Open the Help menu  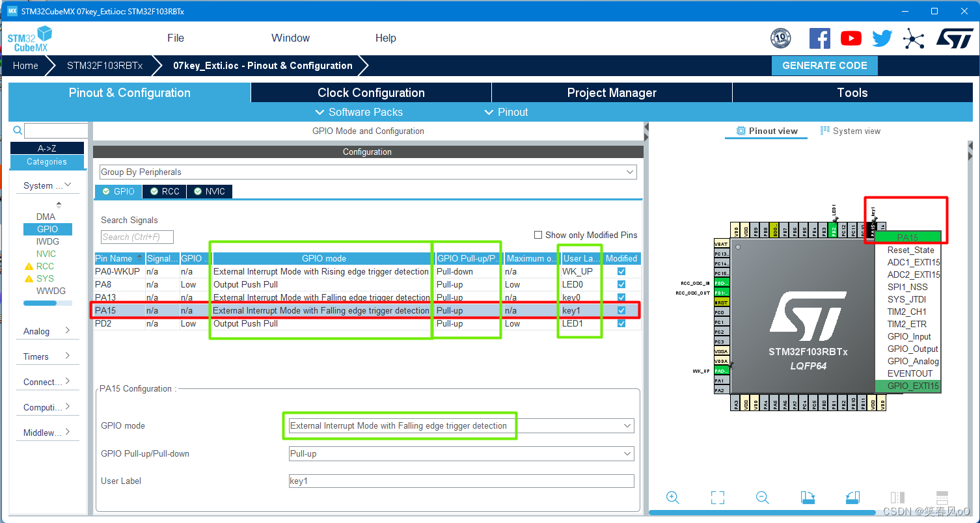385,38
